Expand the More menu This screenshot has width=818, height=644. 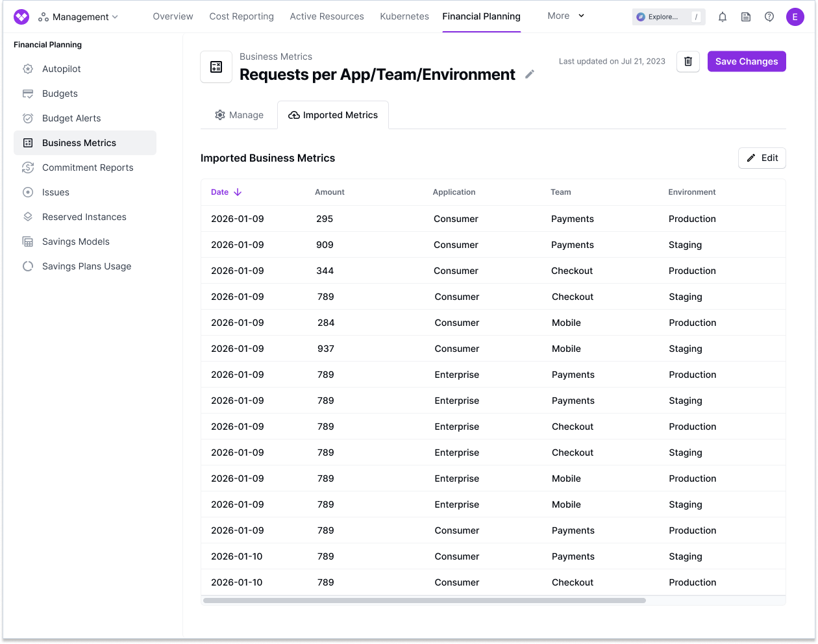click(x=565, y=16)
